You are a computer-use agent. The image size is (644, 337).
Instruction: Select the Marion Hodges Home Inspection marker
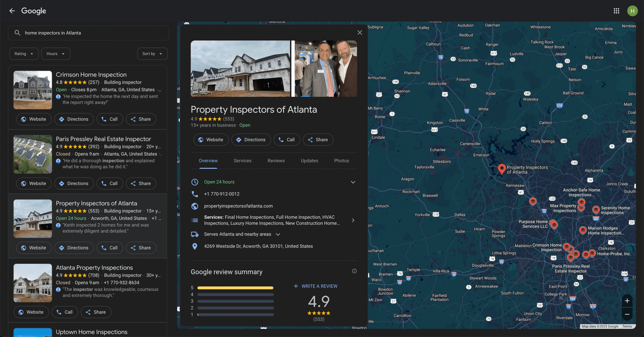click(582, 230)
